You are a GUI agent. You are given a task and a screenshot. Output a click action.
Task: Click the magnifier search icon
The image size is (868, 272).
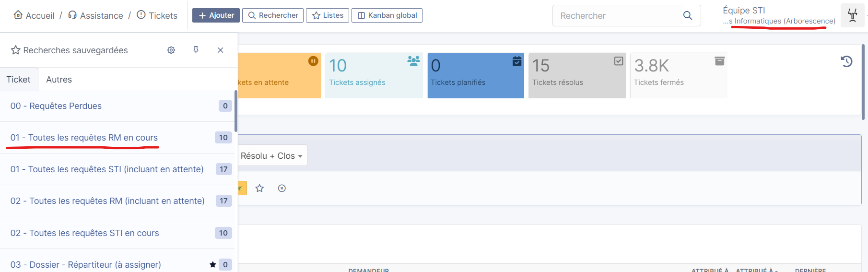688,15
